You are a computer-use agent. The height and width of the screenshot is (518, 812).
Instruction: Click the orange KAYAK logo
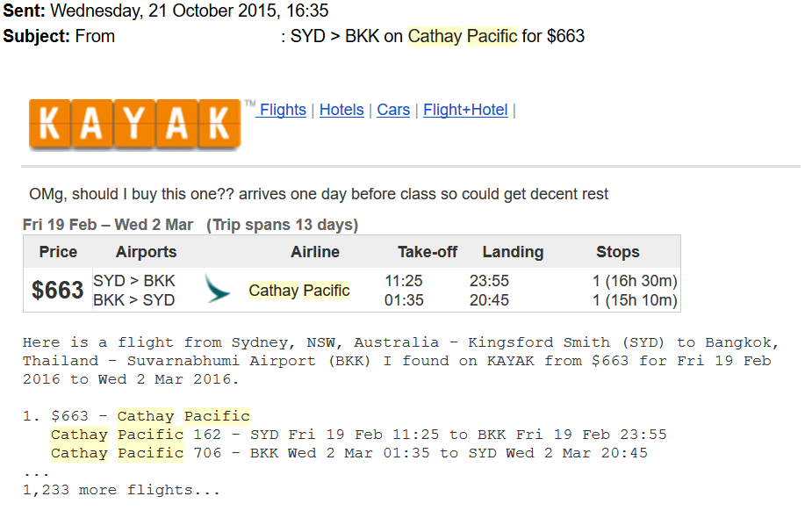(134, 123)
